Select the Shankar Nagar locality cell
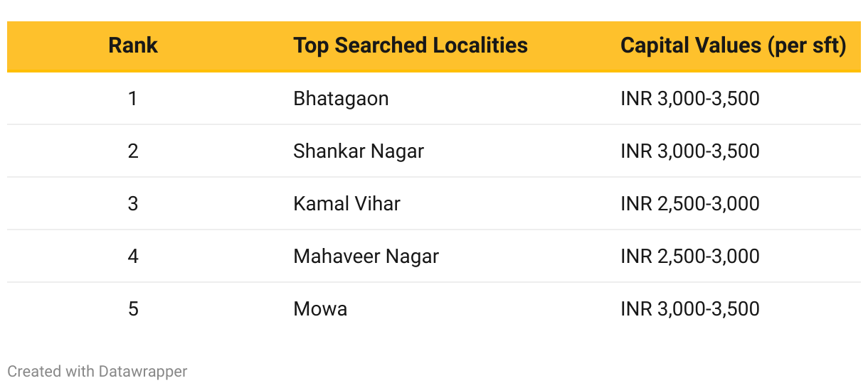 click(359, 151)
